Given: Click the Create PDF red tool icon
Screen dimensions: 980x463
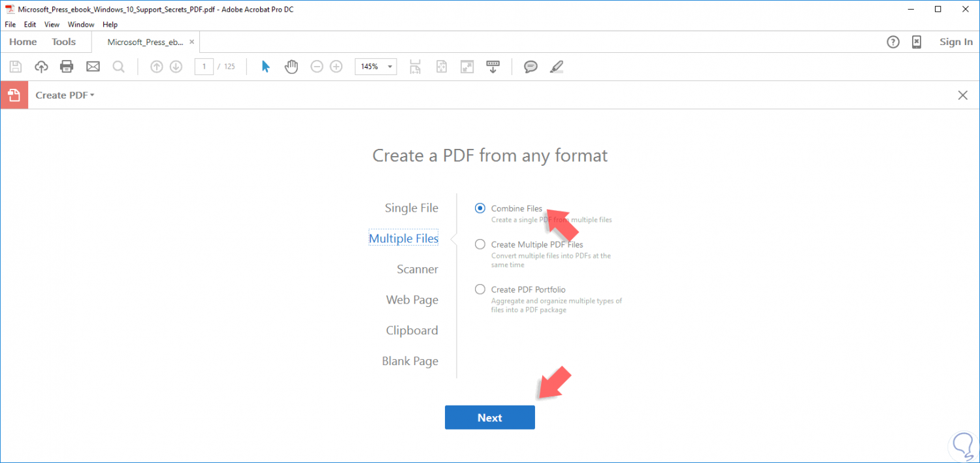Looking at the screenshot, I should pyautogui.click(x=14, y=95).
